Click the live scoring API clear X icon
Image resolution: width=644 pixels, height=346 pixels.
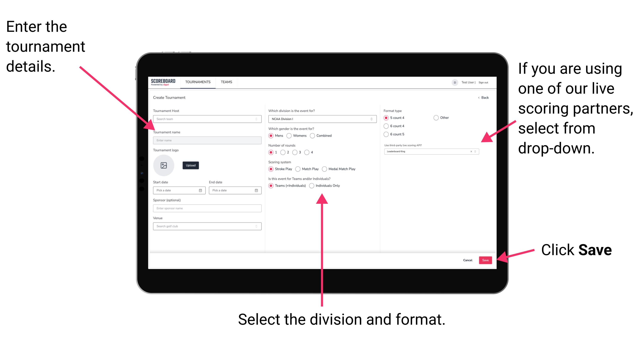click(470, 151)
